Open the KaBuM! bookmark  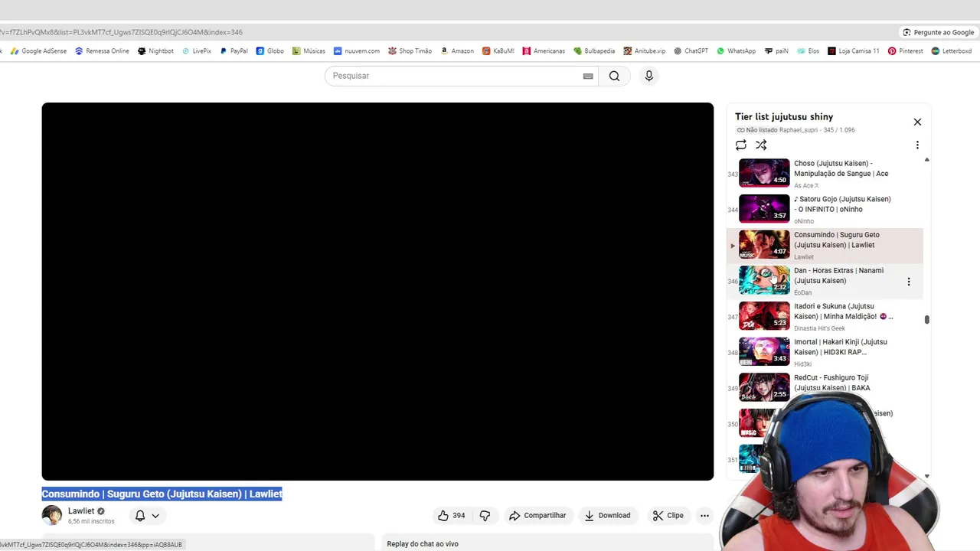point(498,51)
